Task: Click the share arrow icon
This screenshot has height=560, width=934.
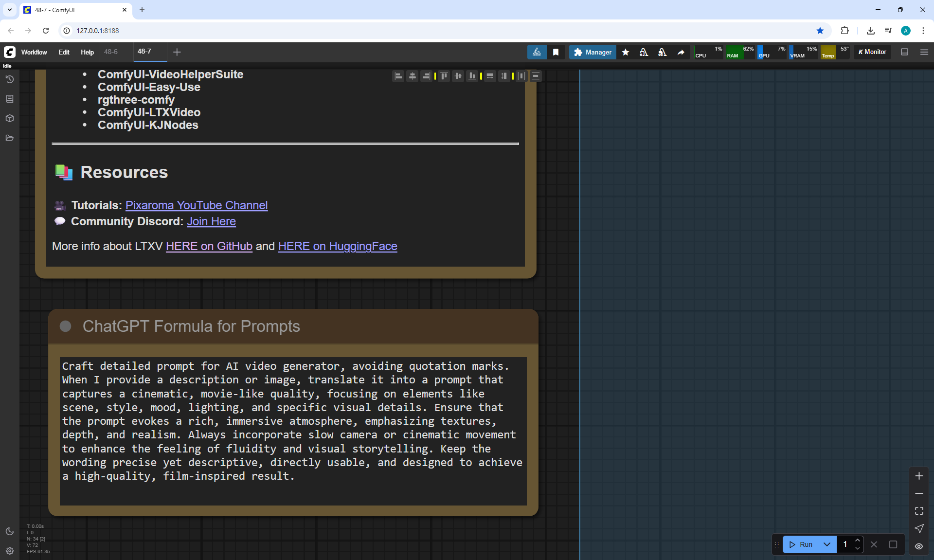Action: (x=681, y=52)
